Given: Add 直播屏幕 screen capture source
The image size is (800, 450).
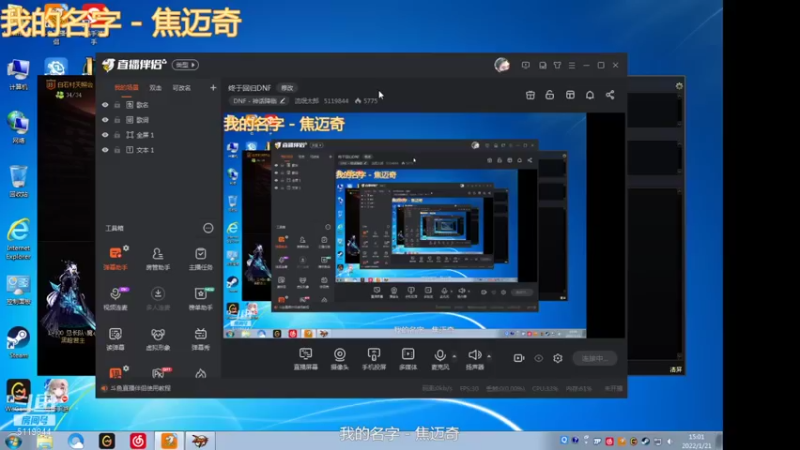Looking at the screenshot, I should pos(306,359).
